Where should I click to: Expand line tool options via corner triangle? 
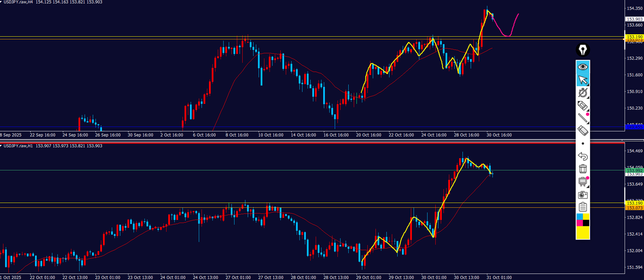[588, 123]
